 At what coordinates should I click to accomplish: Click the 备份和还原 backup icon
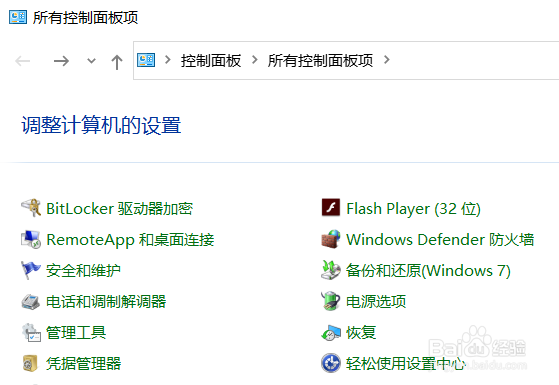pyautogui.click(x=331, y=270)
